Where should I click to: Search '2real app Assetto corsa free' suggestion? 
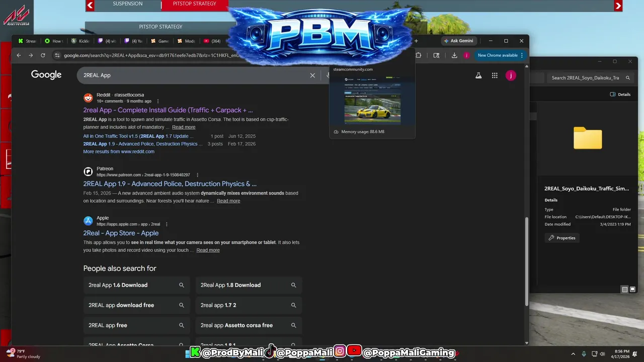(249, 325)
